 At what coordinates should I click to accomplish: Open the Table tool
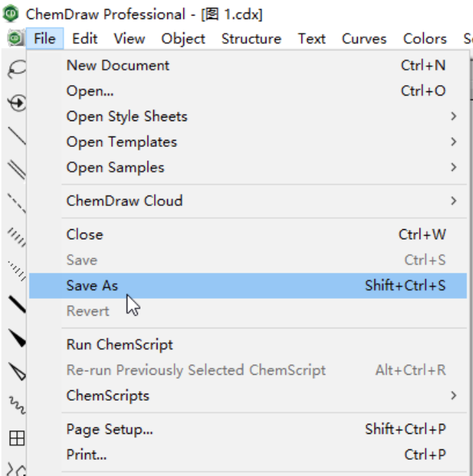pyautogui.click(x=16, y=438)
